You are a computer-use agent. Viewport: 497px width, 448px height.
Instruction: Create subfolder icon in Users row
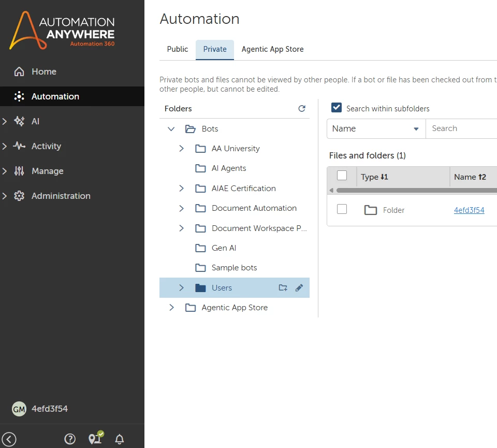click(283, 287)
